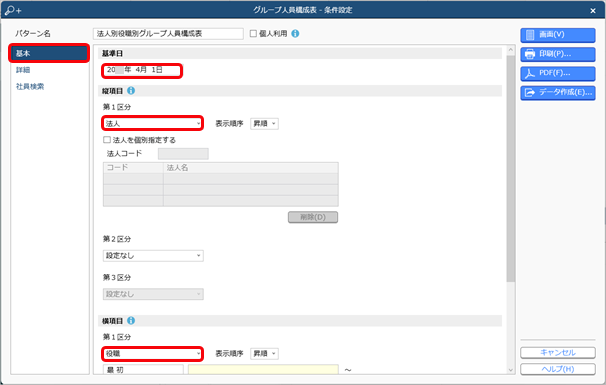Click the 法人コード input field
Viewport: 606px width, 385px height.
pos(183,154)
